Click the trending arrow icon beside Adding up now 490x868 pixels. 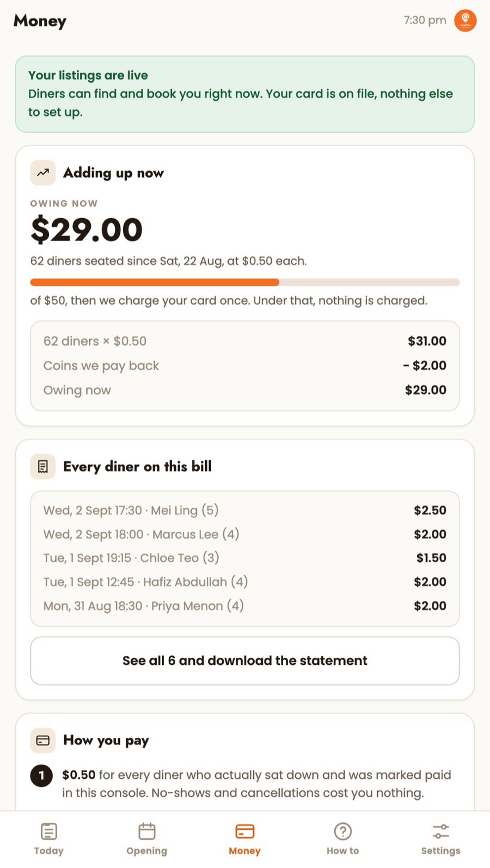[43, 173]
